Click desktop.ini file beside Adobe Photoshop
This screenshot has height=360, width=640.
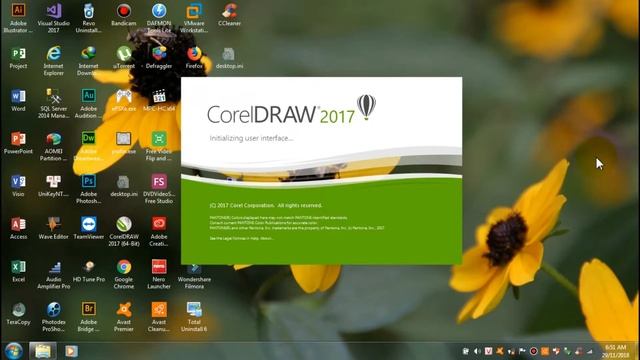click(124, 185)
